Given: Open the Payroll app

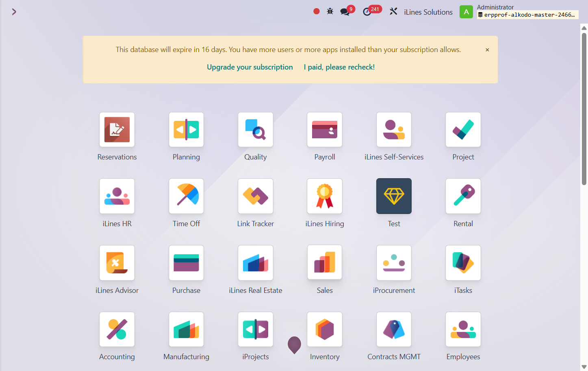Looking at the screenshot, I should click(325, 130).
